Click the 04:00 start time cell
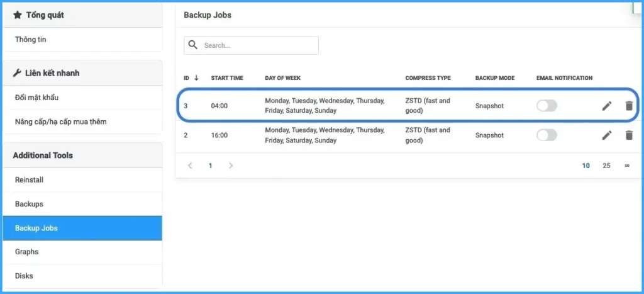 219,106
